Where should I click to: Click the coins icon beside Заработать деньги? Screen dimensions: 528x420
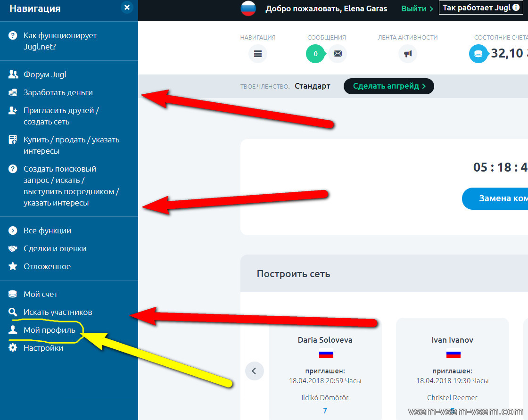(x=13, y=92)
